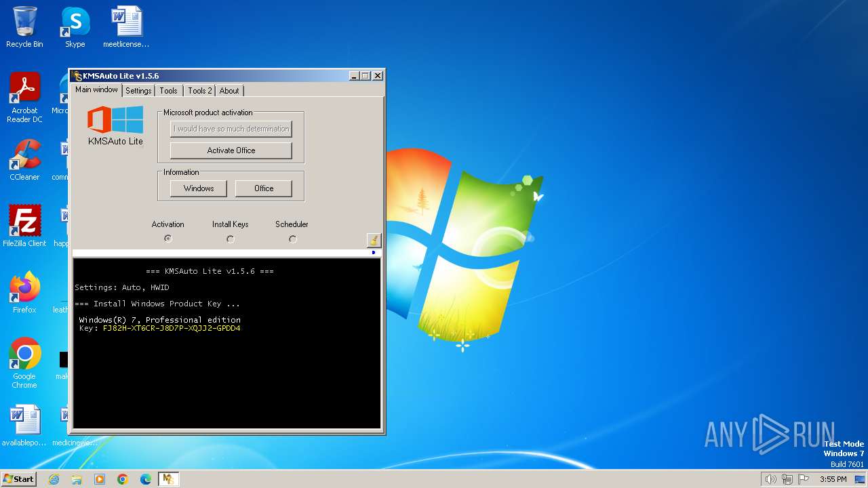Click the progress bar above the log
This screenshot has width=868, height=488.
[226, 253]
